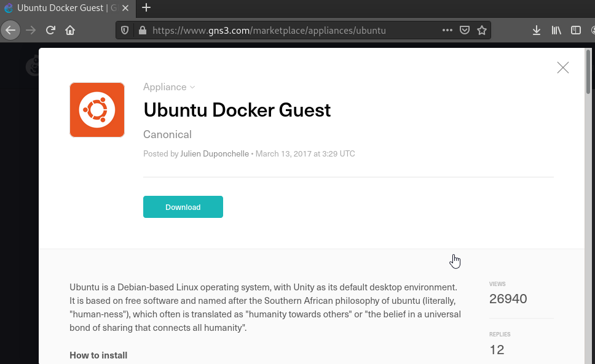Image resolution: width=595 pixels, height=364 pixels.
Task: Open the library menu
Action: (556, 30)
